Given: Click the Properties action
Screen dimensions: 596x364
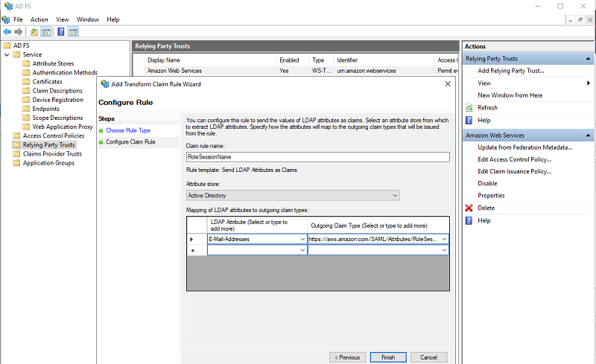Looking at the screenshot, I should [491, 196].
